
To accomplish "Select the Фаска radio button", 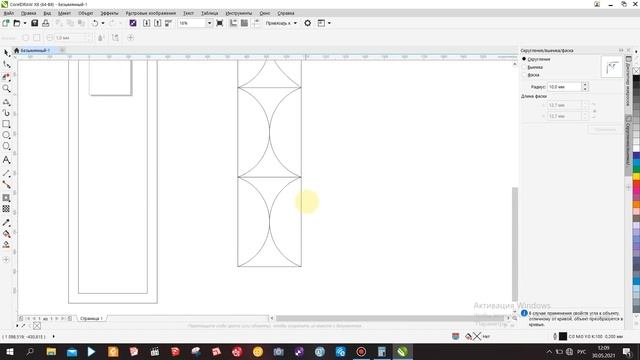I will pyautogui.click(x=524, y=75).
